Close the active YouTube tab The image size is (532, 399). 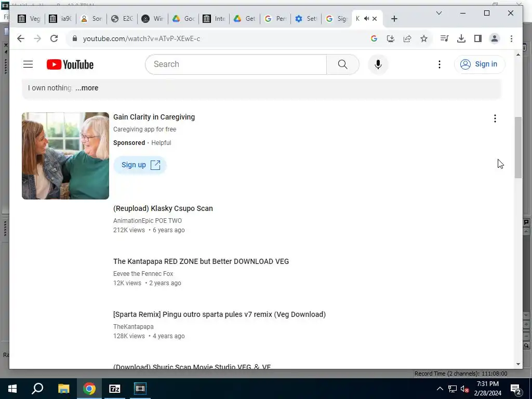pyautogui.click(x=375, y=19)
